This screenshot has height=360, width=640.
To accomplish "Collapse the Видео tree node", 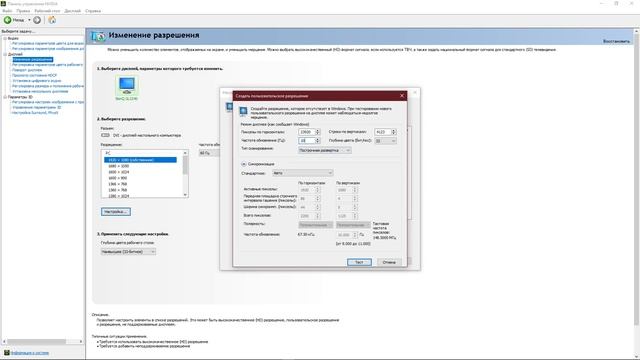I will [x=5, y=38].
